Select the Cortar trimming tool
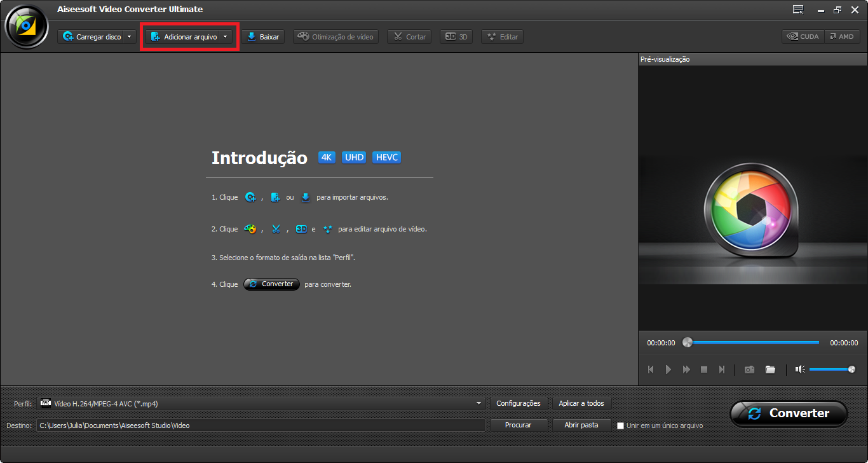The width and height of the screenshot is (868, 463). [x=409, y=36]
